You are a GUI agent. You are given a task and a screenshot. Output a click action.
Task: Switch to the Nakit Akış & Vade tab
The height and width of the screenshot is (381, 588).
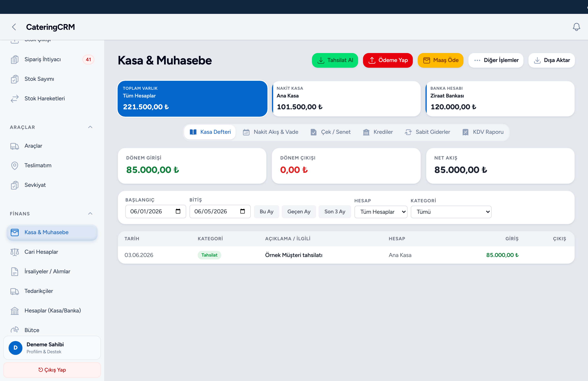271,132
